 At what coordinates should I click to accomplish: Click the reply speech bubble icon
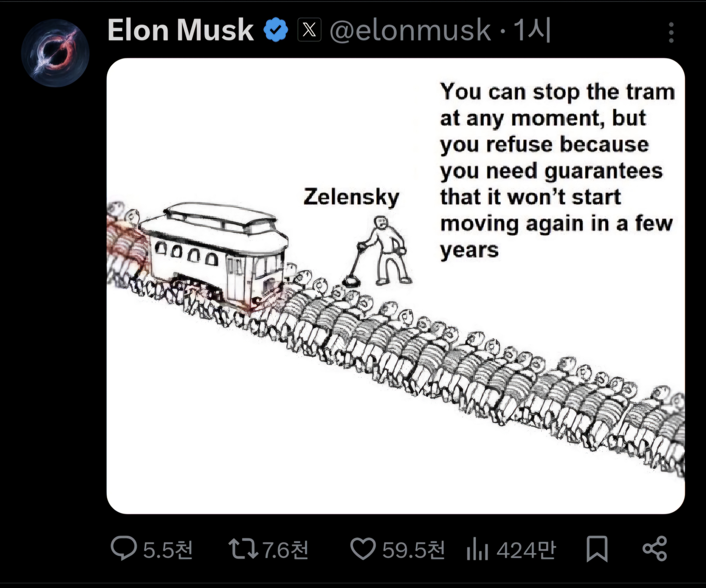(124, 549)
